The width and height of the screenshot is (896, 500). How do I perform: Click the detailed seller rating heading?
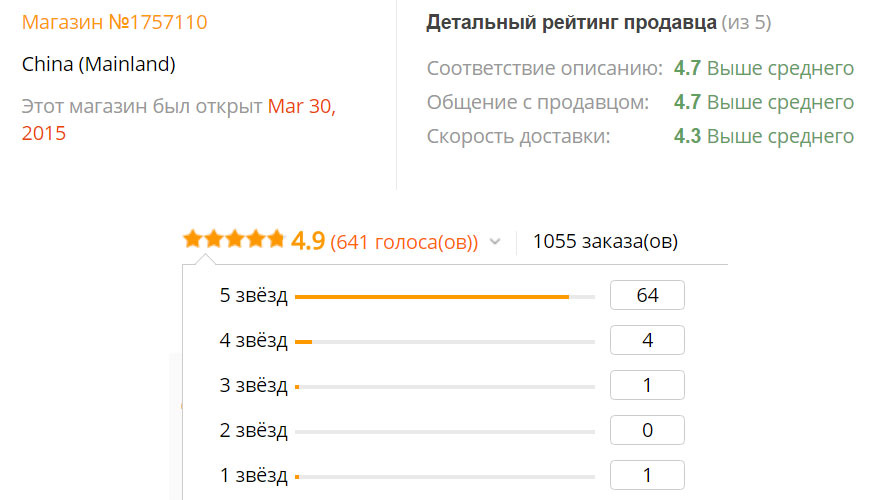(x=571, y=22)
